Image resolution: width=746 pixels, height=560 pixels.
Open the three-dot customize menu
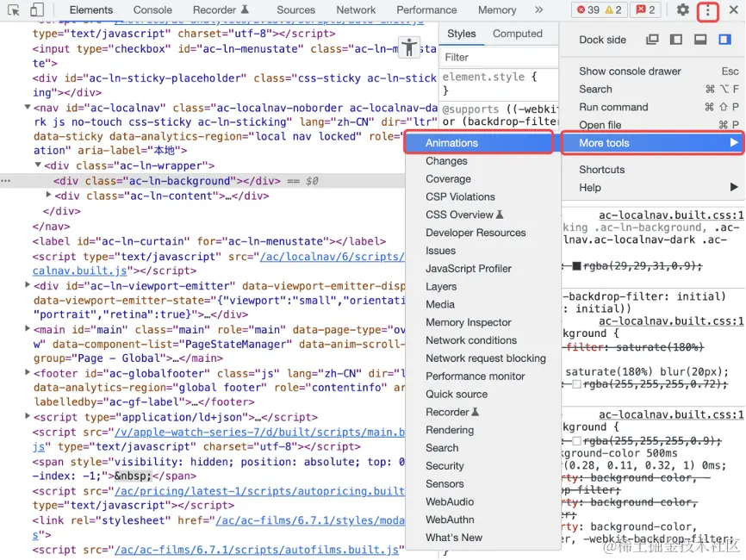(707, 10)
